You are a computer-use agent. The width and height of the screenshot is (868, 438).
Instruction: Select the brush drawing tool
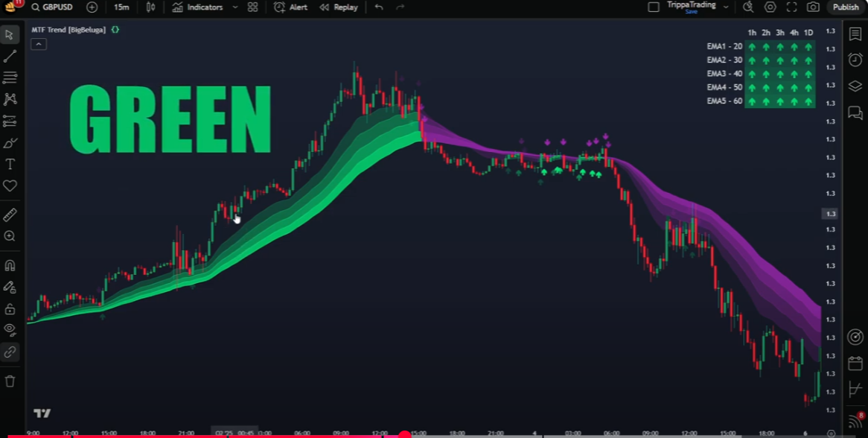pyautogui.click(x=10, y=143)
